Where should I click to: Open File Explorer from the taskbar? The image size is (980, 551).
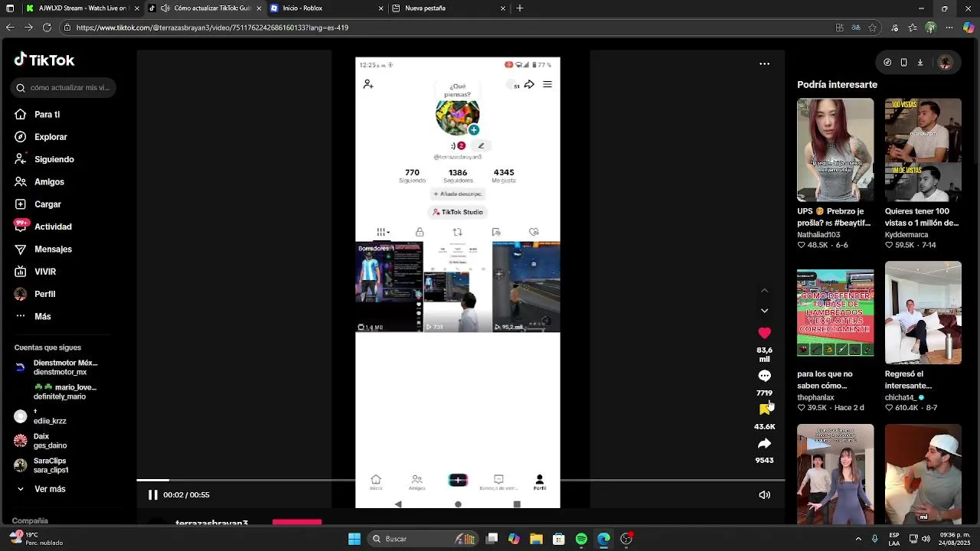tap(536, 539)
